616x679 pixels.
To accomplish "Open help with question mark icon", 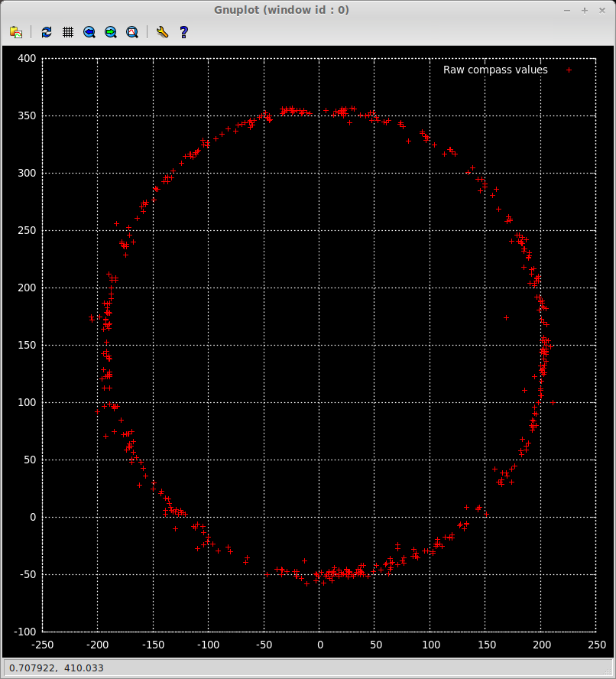I will 183,32.
